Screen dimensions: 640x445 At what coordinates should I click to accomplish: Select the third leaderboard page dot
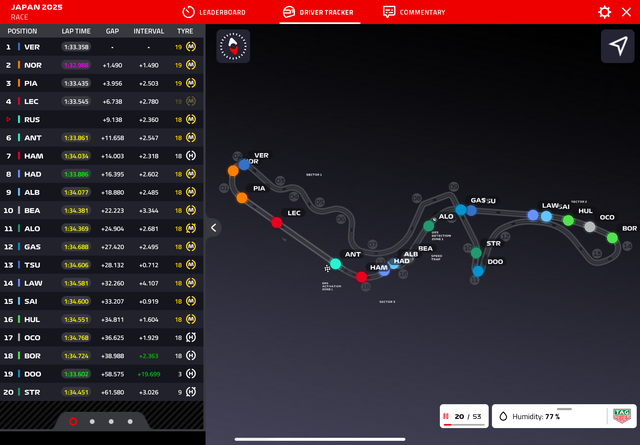(111, 421)
